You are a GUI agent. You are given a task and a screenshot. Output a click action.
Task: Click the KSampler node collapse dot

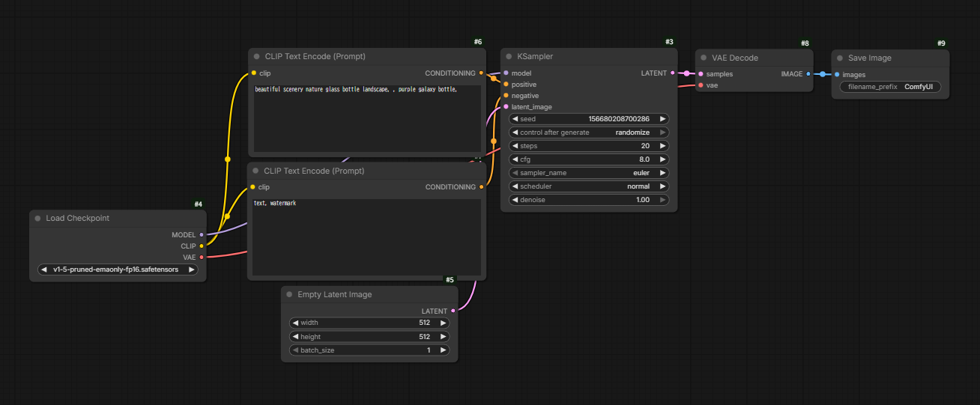[509, 57]
